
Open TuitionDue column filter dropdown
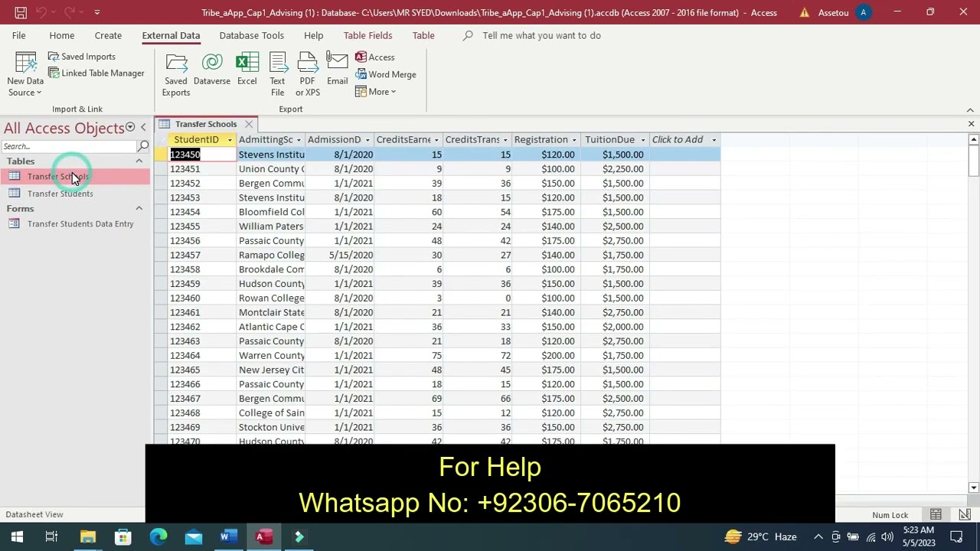click(643, 140)
